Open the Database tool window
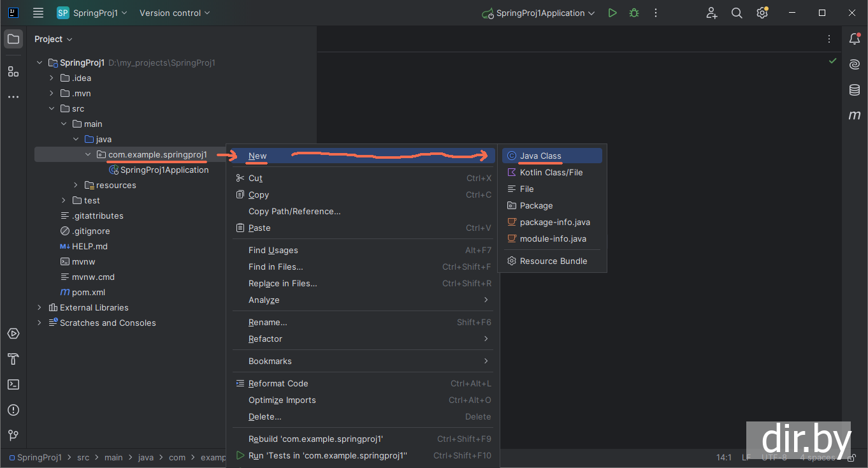The width and height of the screenshot is (868, 468). point(855,90)
